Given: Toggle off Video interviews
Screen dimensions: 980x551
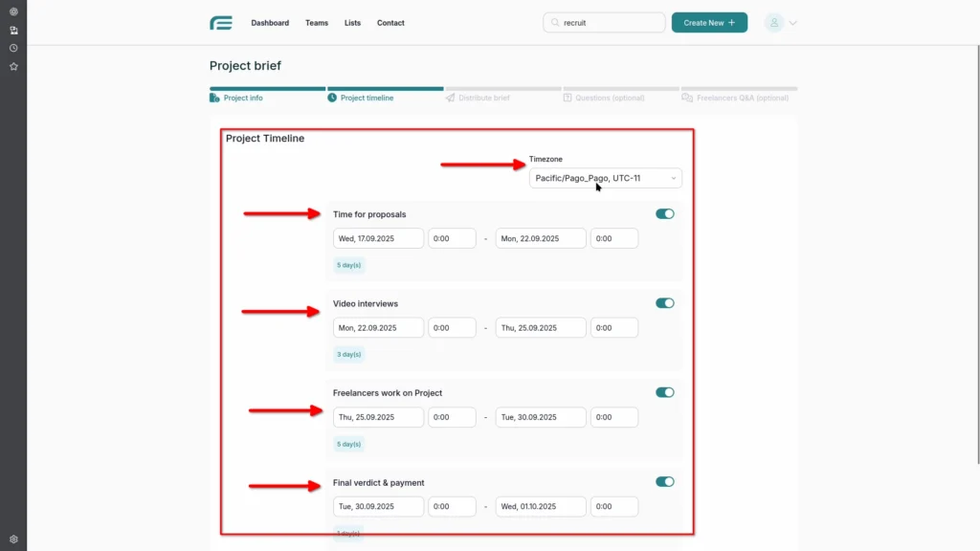Looking at the screenshot, I should pos(664,302).
